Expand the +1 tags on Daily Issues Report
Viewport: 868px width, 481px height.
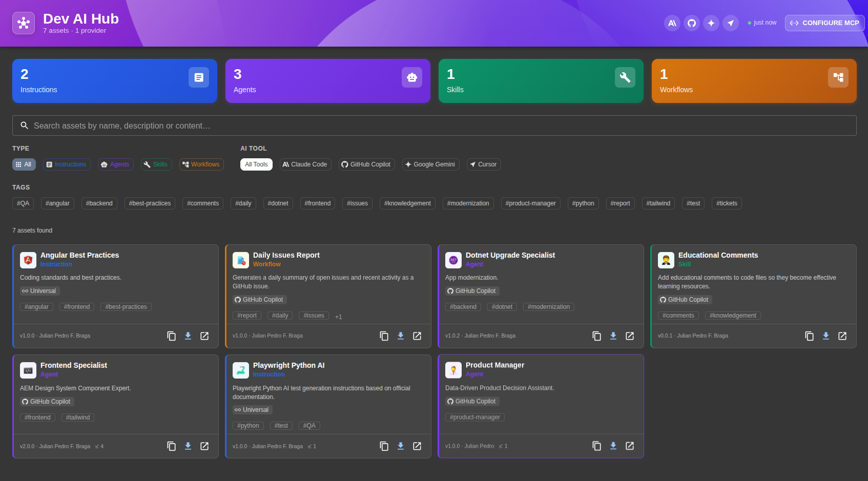(338, 317)
